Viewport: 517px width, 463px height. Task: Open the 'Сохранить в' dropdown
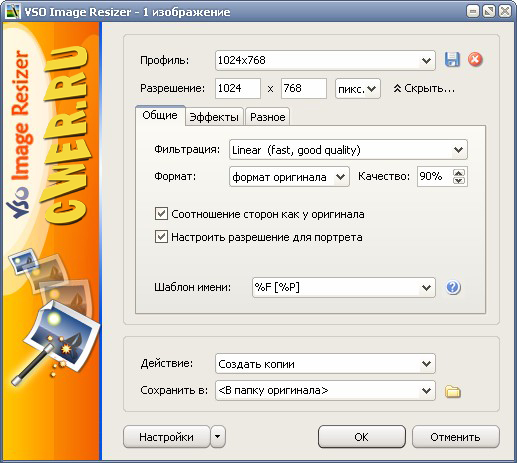[x=325, y=390]
